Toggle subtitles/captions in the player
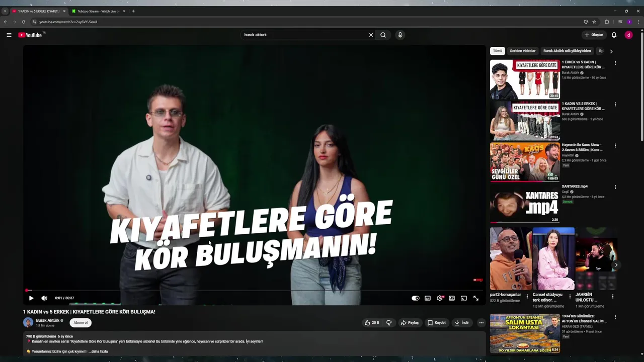 pyautogui.click(x=428, y=298)
